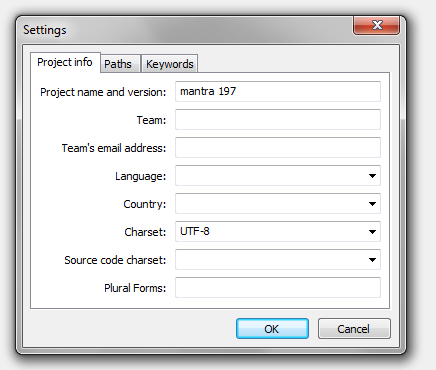This screenshot has width=436, height=370.
Task: Click inside the Language combo box text area
Action: click(270, 176)
